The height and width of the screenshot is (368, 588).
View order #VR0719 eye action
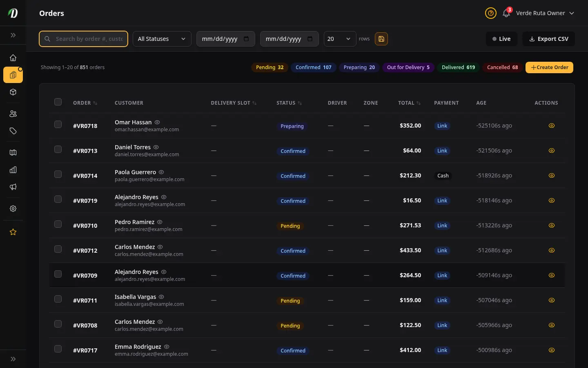click(552, 200)
